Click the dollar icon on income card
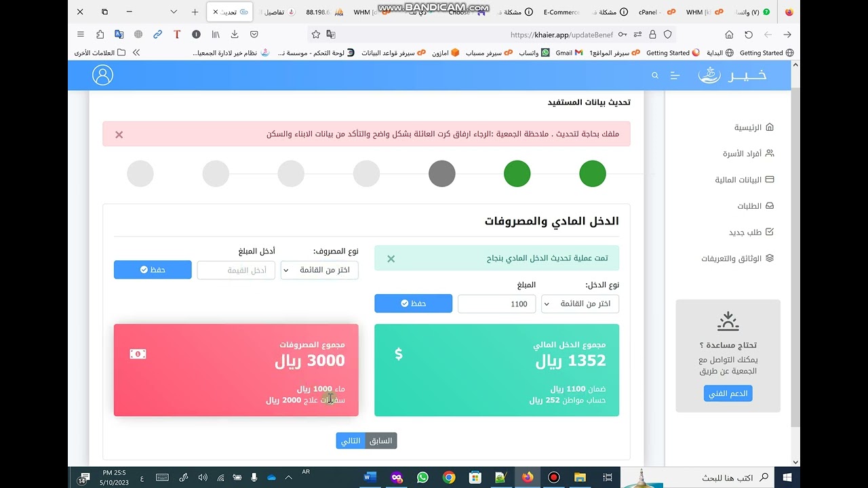The width and height of the screenshot is (868, 488). pos(399,354)
